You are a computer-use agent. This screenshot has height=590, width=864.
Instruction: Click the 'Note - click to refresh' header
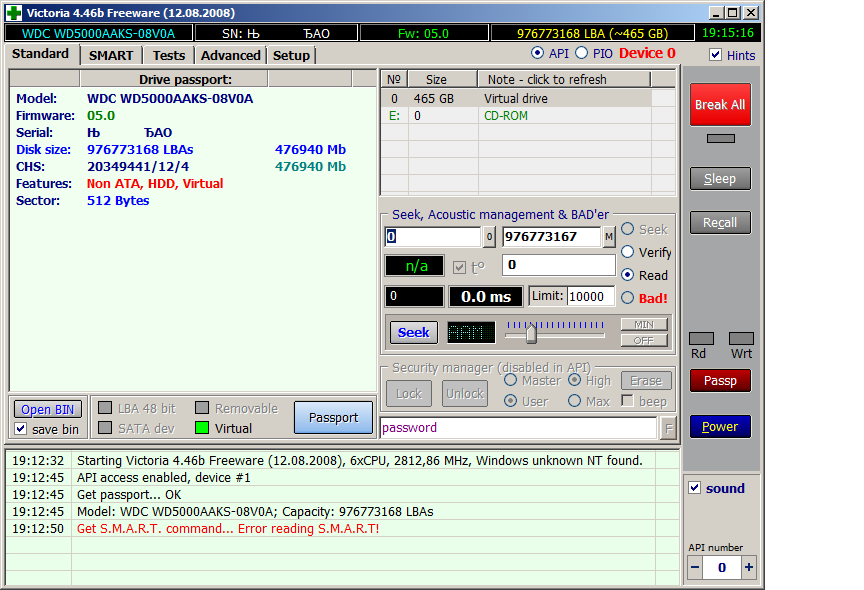564,79
